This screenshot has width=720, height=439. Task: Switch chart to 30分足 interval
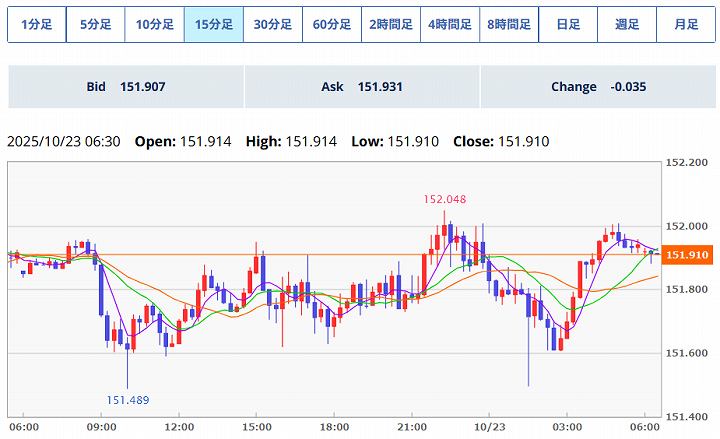(272, 24)
